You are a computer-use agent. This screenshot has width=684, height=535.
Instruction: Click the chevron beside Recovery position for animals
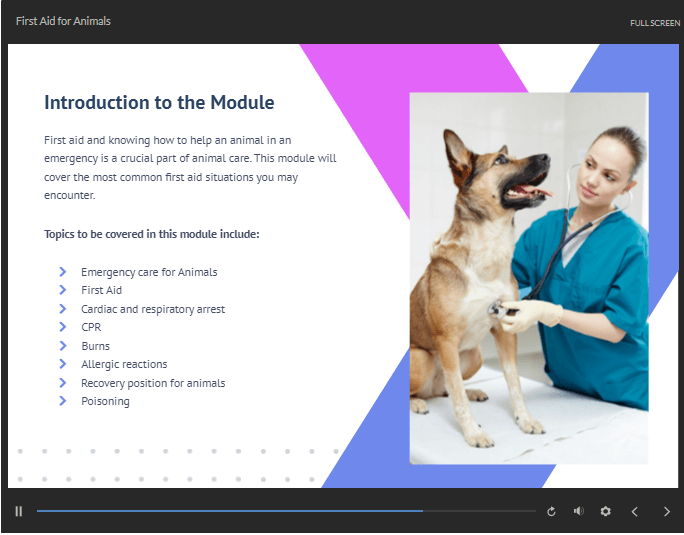pyautogui.click(x=63, y=383)
